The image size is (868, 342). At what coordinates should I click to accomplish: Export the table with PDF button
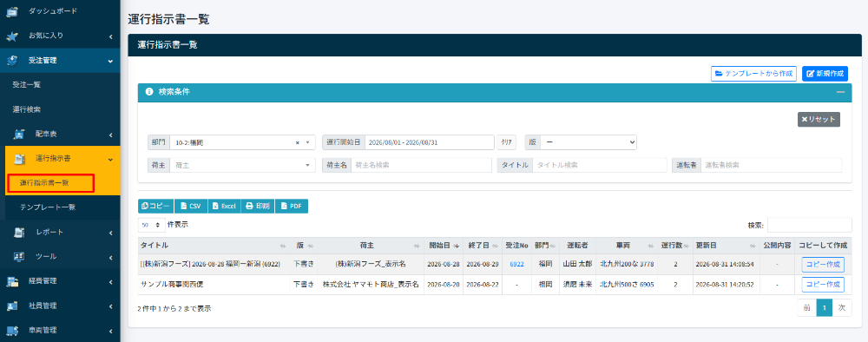(x=291, y=206)
